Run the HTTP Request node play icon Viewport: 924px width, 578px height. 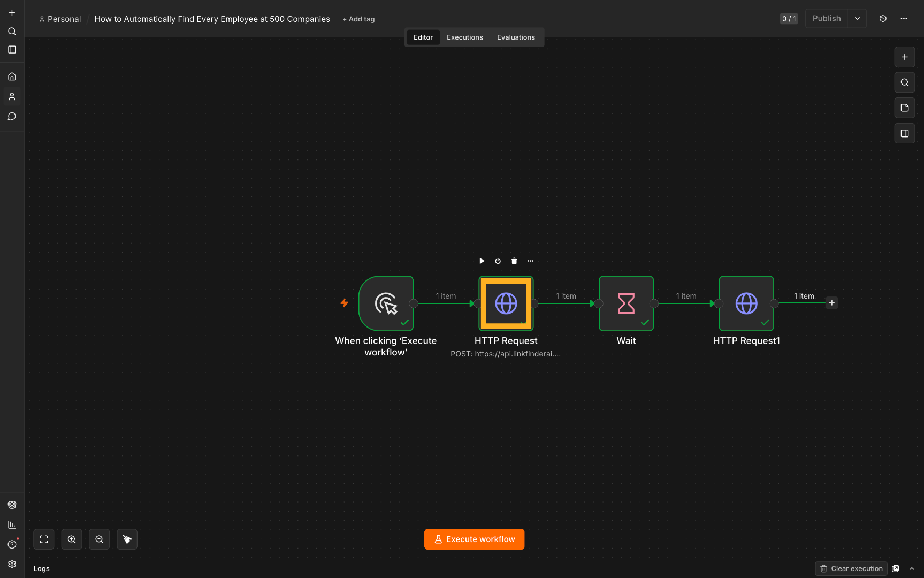pyautogui.click(x=482, y=261)
